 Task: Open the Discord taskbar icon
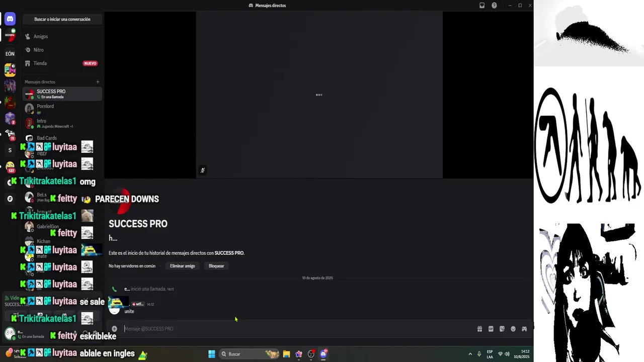(323, 354)
